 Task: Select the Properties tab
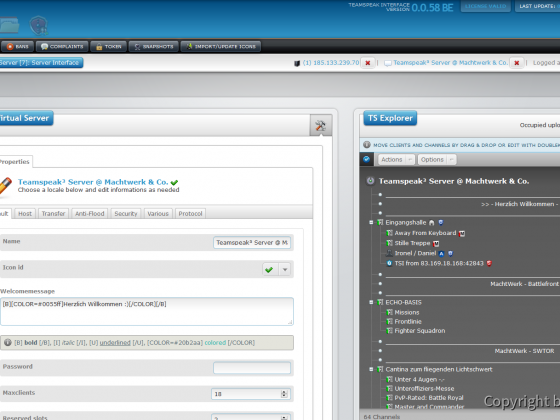15,162
